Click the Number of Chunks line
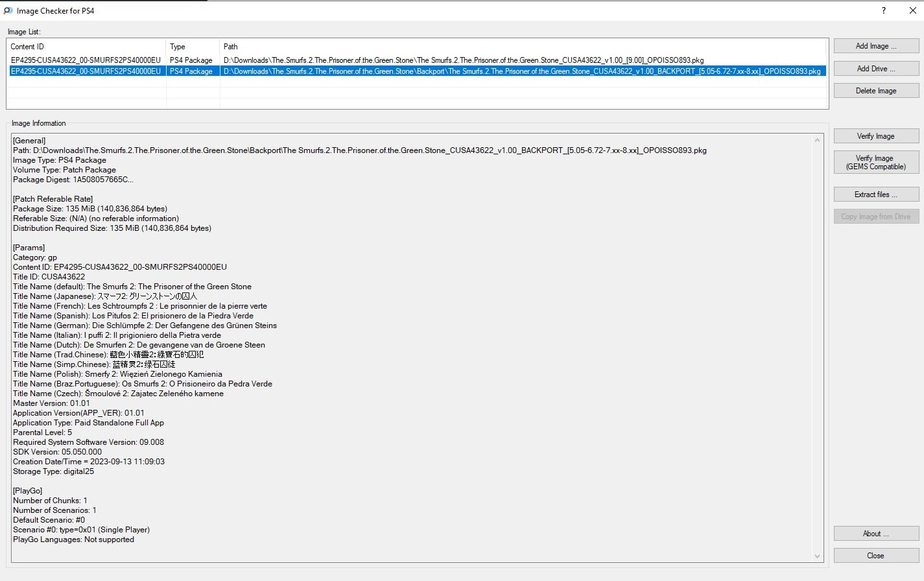 [x=50, y=501]
